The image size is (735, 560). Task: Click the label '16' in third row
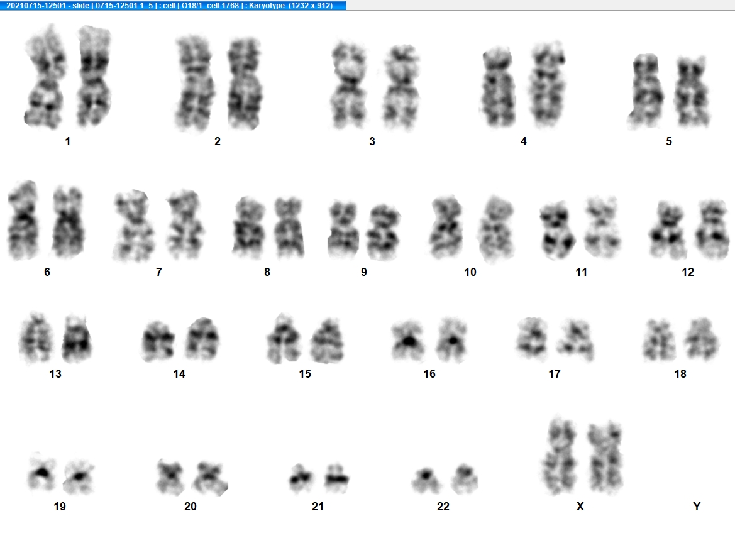point(429,373)
